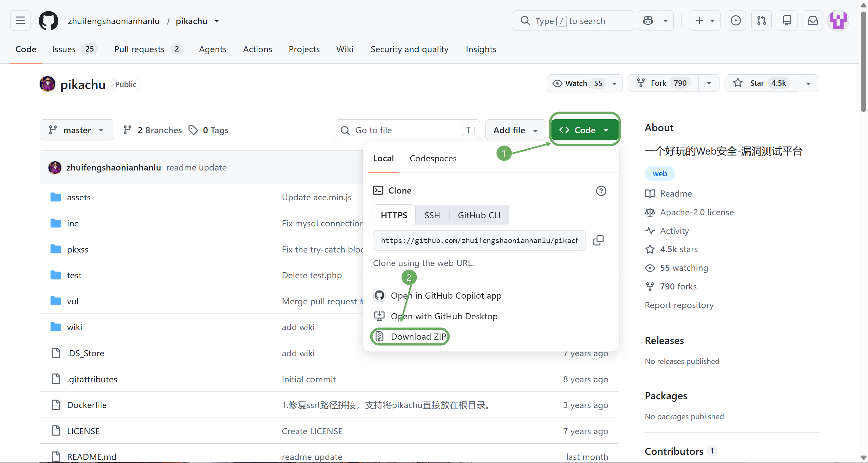Click the Download ZIP archive icon

coord(379,336)
